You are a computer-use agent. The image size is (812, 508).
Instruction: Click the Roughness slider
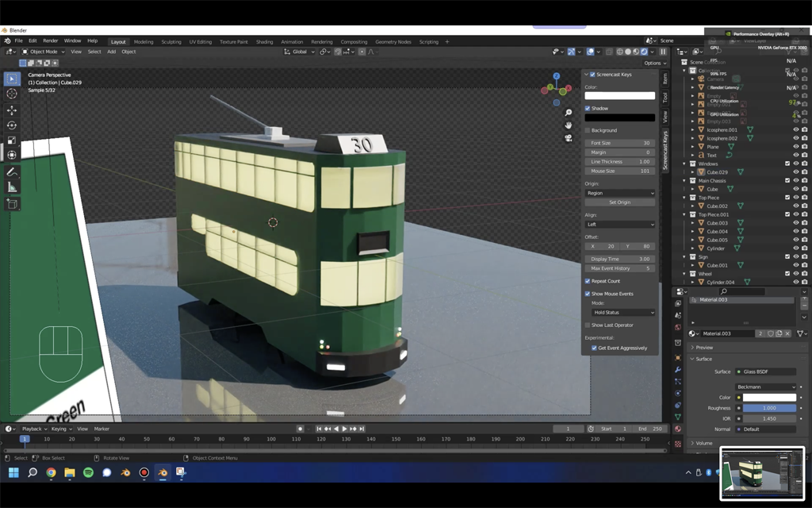769,408
